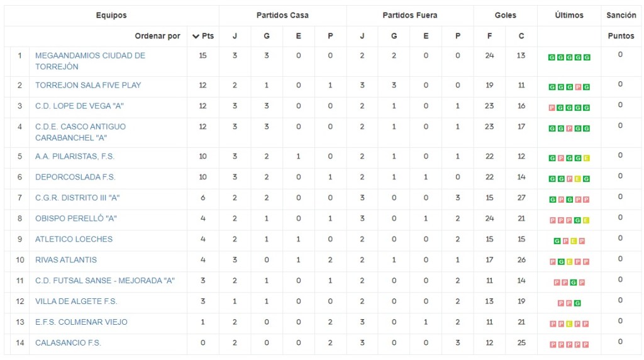Sort by goals for (F) column header
The height and width of the screenshot is (360, 644).
pos(489,37)
